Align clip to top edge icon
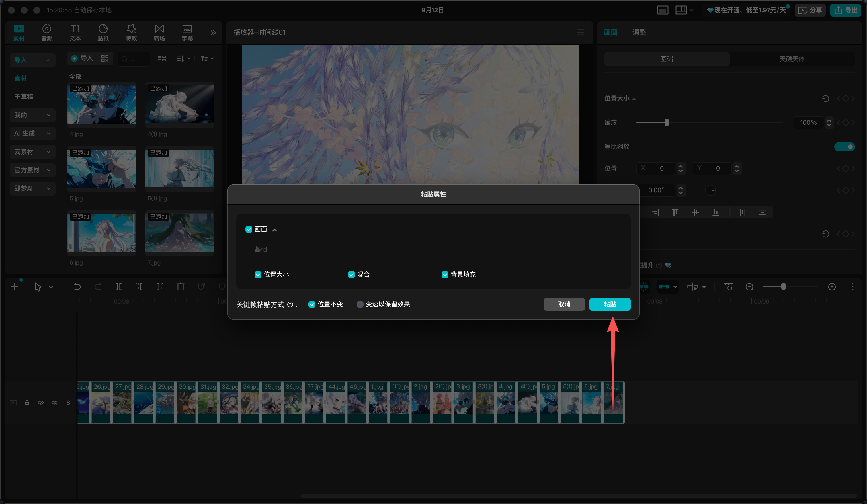Viewport: 867px width, 504px height. [x=675, y=212]
